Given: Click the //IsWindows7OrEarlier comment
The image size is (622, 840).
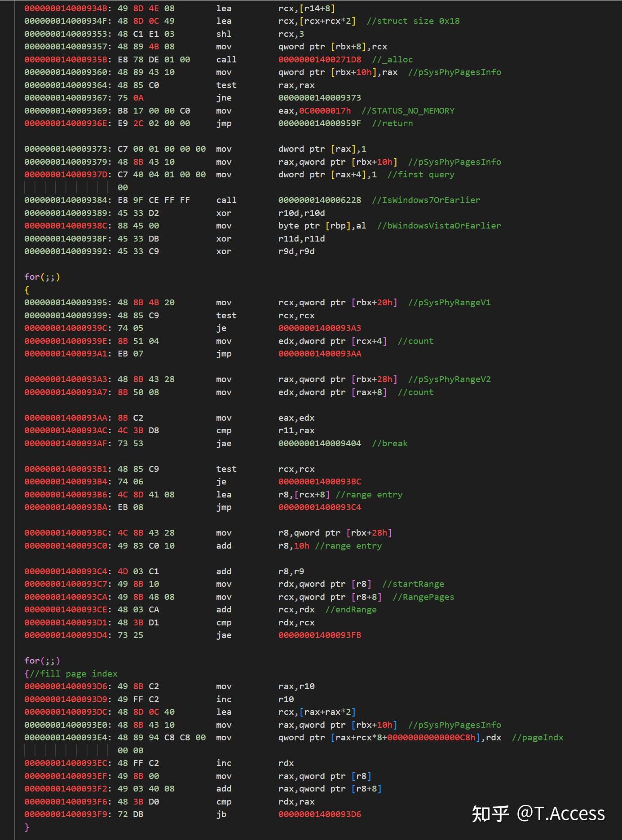Looking at the screenshot, I should tap(426, 200).
